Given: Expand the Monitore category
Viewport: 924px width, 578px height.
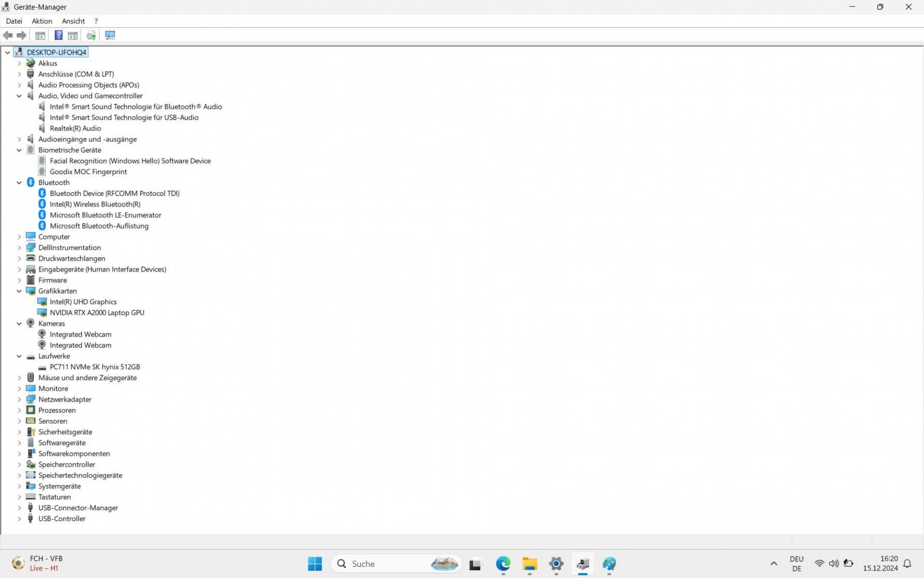Looking at the screenshot, I should click(x=19, y=388).
